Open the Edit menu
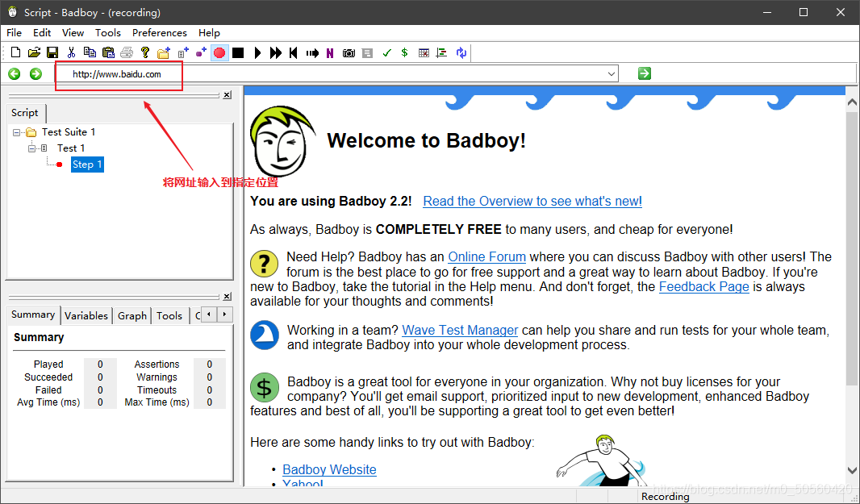This screenshot has width=860, height=504. (42, 33)
